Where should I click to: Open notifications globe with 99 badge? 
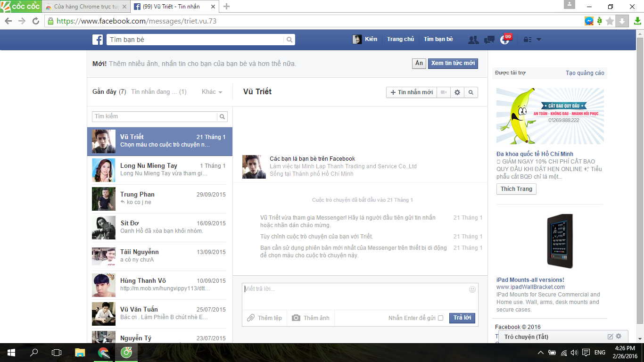click(505, 40)
